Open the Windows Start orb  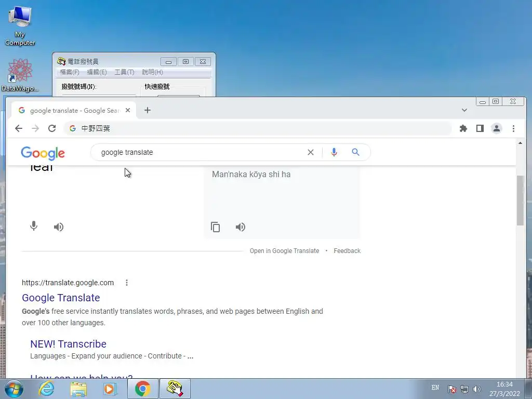pos(14,389)
